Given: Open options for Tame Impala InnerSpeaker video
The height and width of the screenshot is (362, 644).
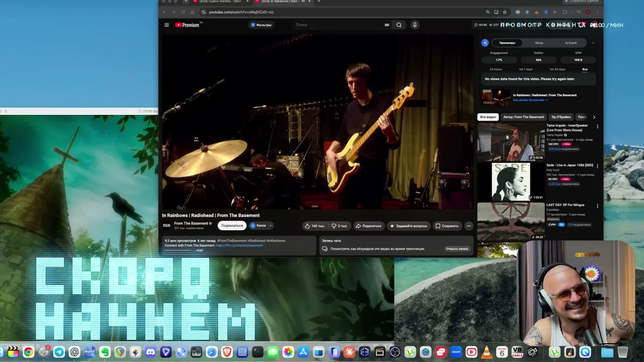Looking at the screenshot, I should tap(597, 126).
